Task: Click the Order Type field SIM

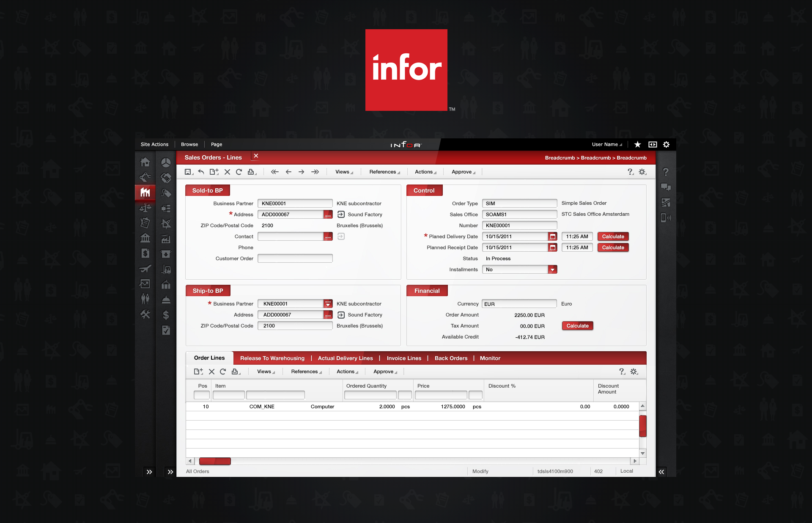Action: [520, 204]
